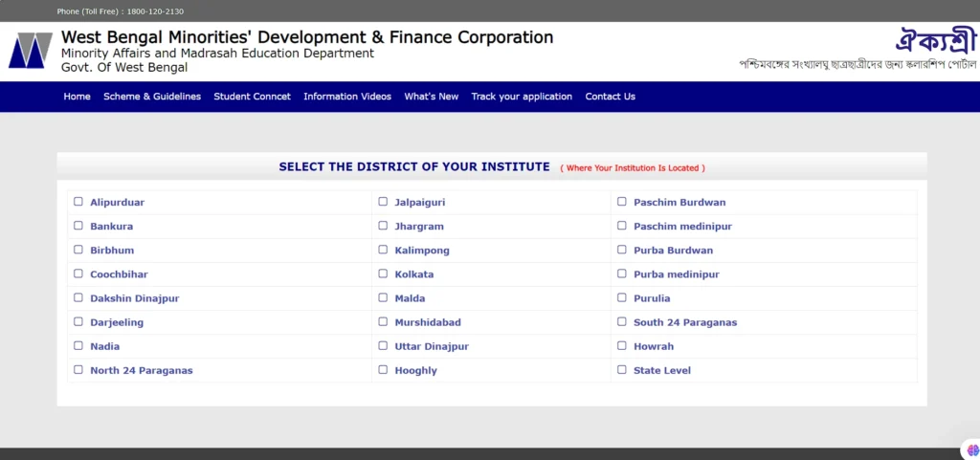Screen dimensions: 980x460
Task: Click the Aikyashree Bengali logo
Action: point(935,40)
